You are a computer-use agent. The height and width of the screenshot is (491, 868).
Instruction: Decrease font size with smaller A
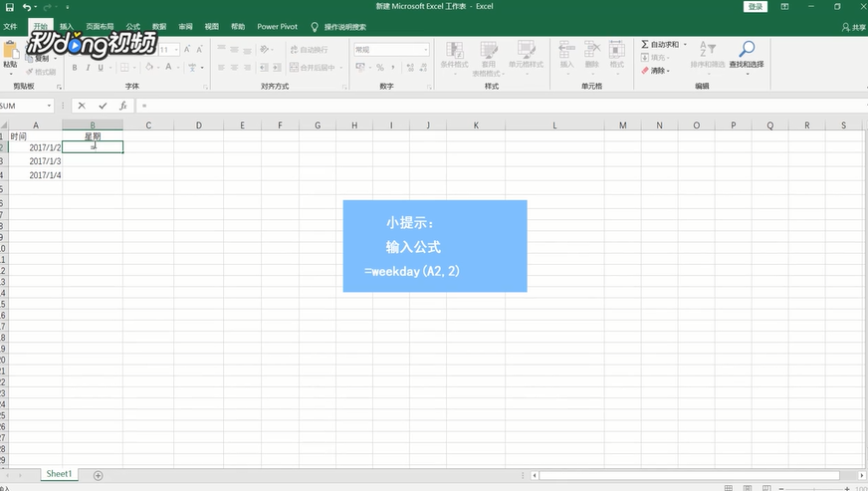pyautogui.click(x=199, y=50)
